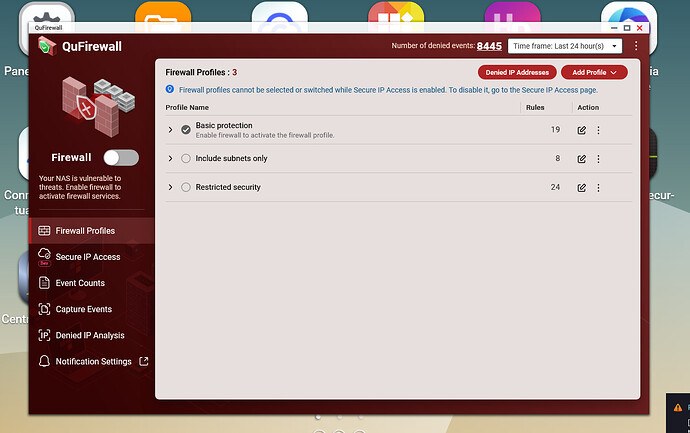Go to the Firewall Profiles section

coord(92,231)
